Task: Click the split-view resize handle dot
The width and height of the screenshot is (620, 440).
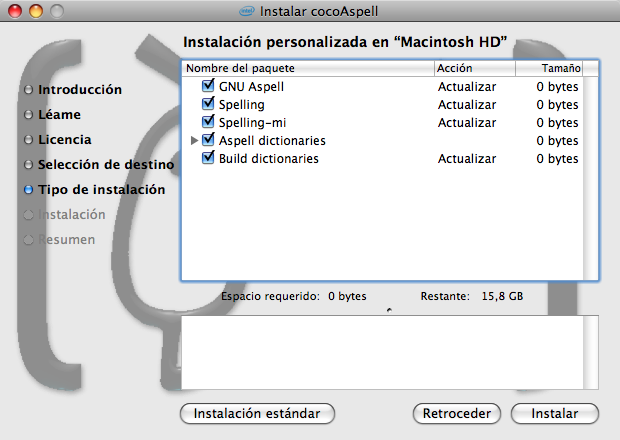Action: pyautogui.click(x=389, y=310)
